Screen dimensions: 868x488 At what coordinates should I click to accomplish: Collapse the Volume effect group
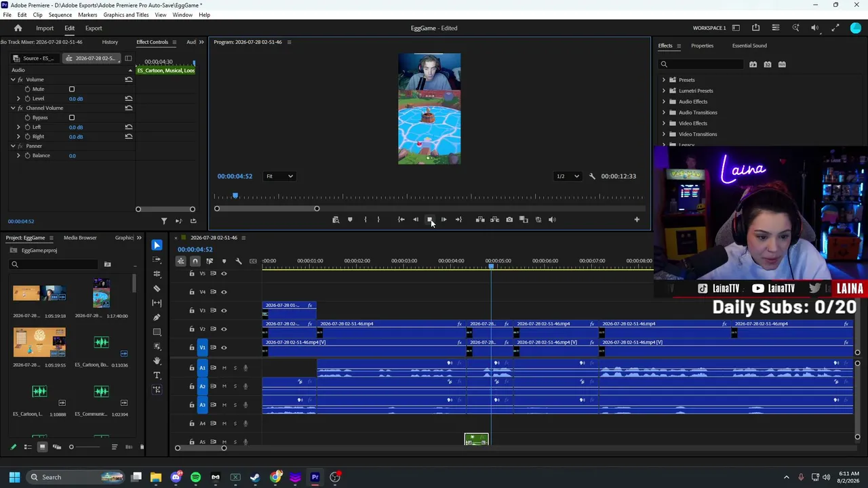point(12,79)
